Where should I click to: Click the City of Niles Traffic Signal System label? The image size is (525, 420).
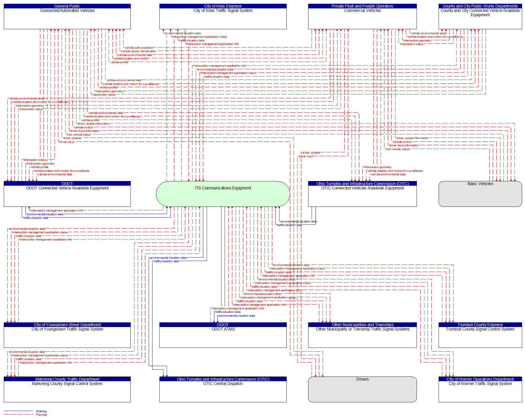[x=223, y=11]
